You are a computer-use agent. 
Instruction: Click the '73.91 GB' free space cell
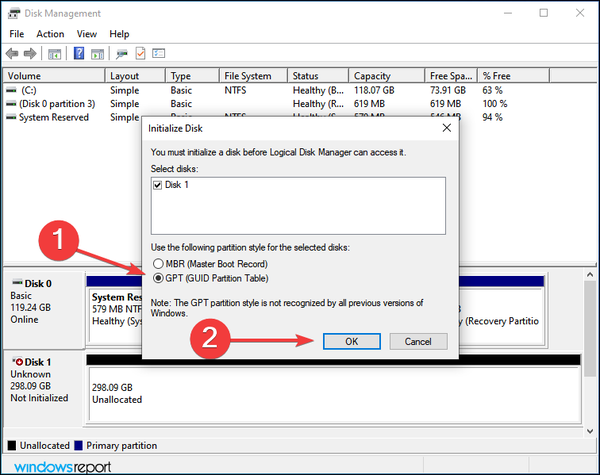click(x=448, y=90)
